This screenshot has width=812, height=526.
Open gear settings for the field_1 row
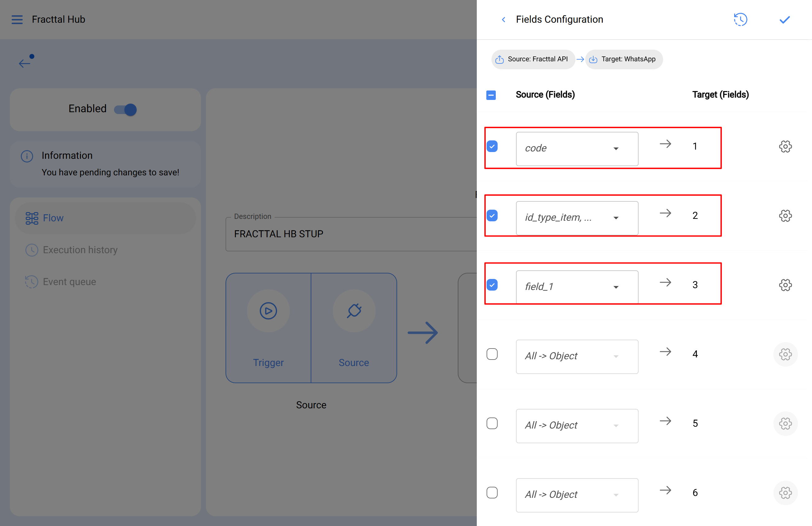coord(785,285)
